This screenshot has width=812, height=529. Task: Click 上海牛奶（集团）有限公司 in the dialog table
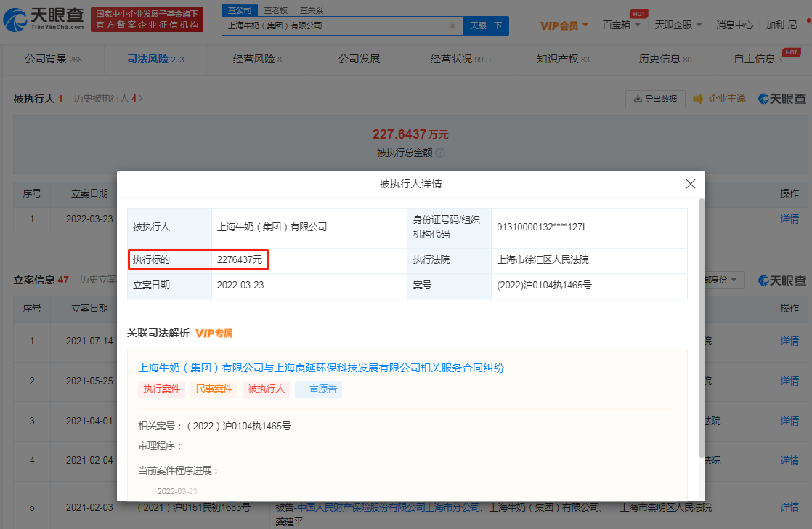272,227
